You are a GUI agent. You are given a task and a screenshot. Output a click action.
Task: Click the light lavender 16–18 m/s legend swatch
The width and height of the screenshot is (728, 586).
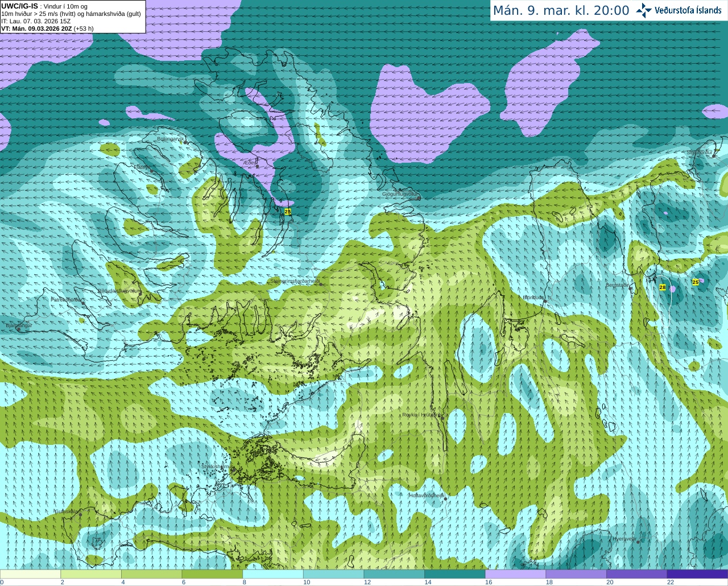pos(515,573)
